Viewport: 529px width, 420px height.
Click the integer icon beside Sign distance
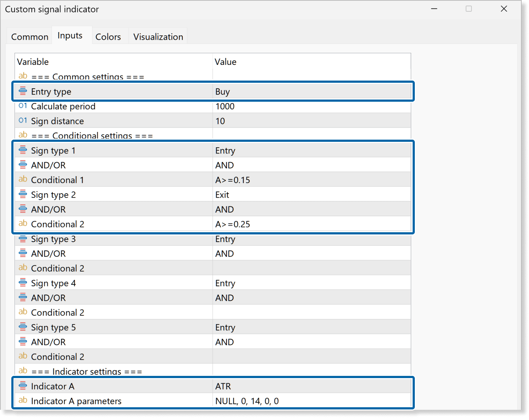(23, 121)
